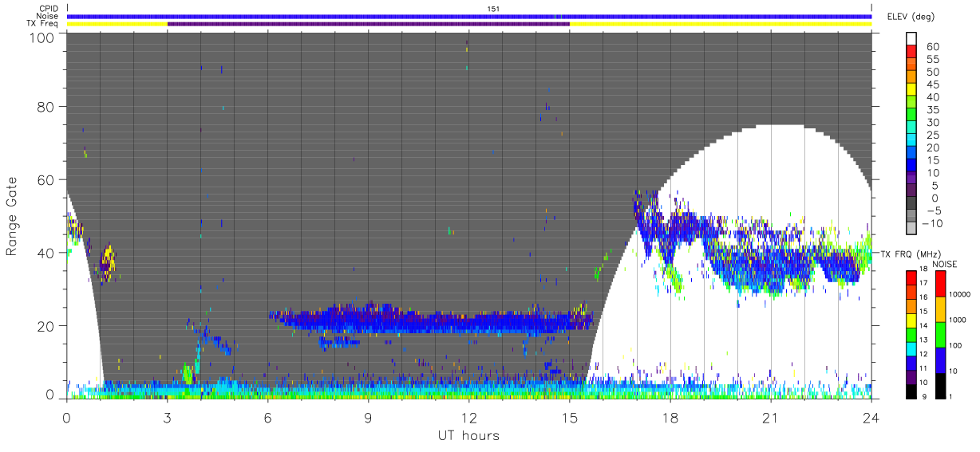The image size is (980, 452).
Task: Click the ELEV colorbar label -5
Action: 933,210
